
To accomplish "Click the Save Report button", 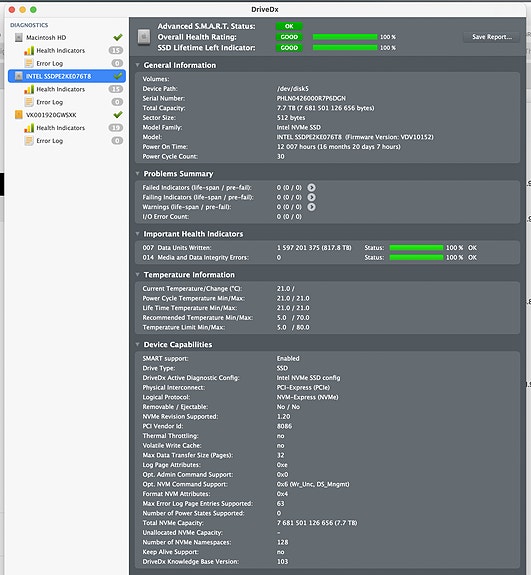I will (491, 37).
